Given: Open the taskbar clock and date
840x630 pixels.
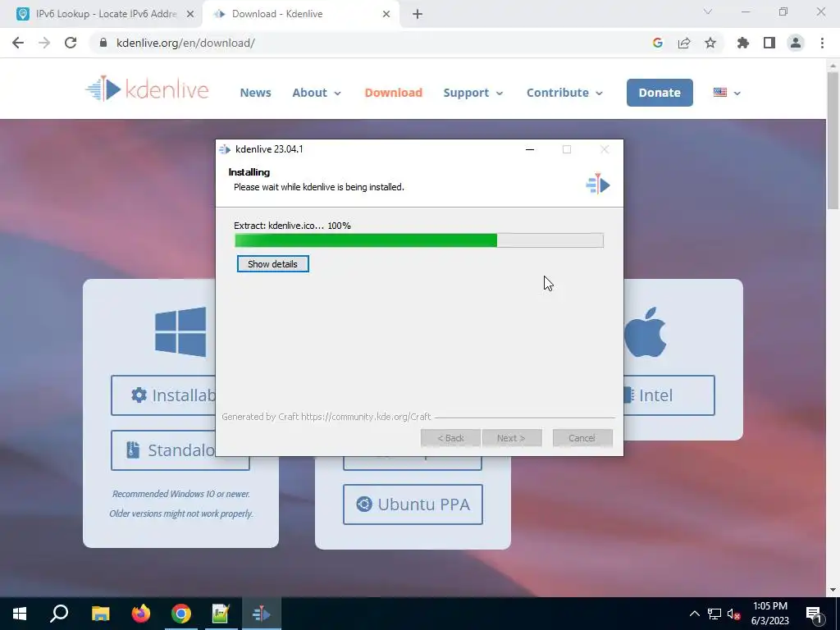Looking at the screenshot, I should click(769, 614).
